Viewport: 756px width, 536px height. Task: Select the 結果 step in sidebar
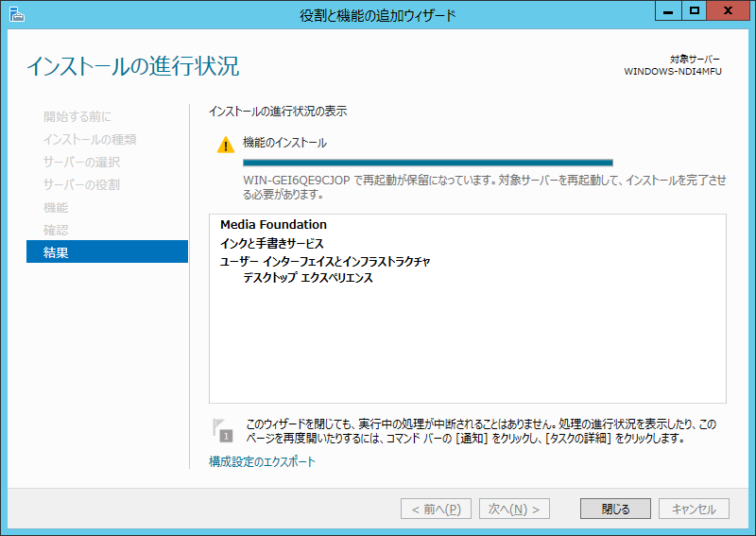click(107, 252)
